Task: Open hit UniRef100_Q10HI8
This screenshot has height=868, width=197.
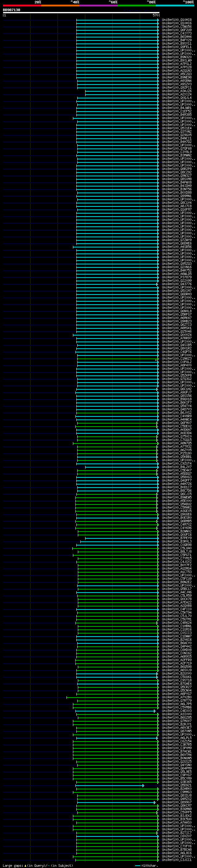Action: tap(177, 20)
